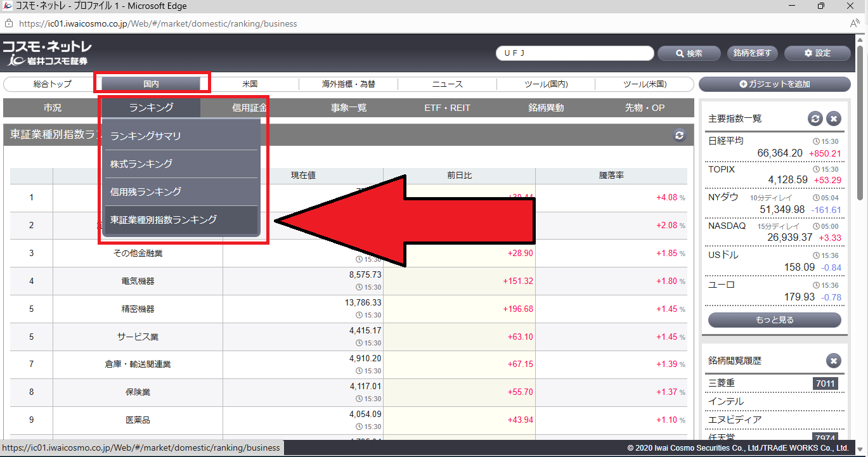This screenshot has width=868, height=457.
Task: Refresh the 主要指数一覧 gadget
Action: tap(815, 119)
